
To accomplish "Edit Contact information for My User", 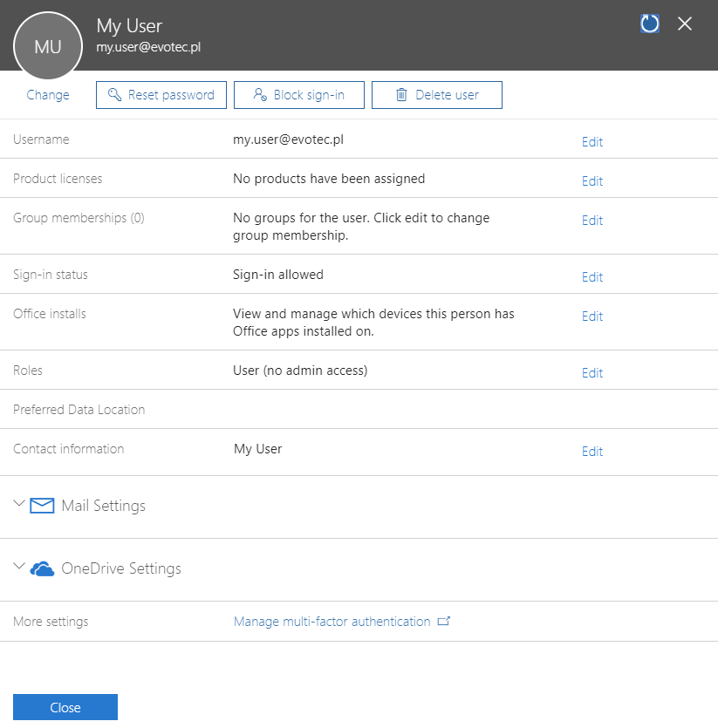I will click(591, 452).
